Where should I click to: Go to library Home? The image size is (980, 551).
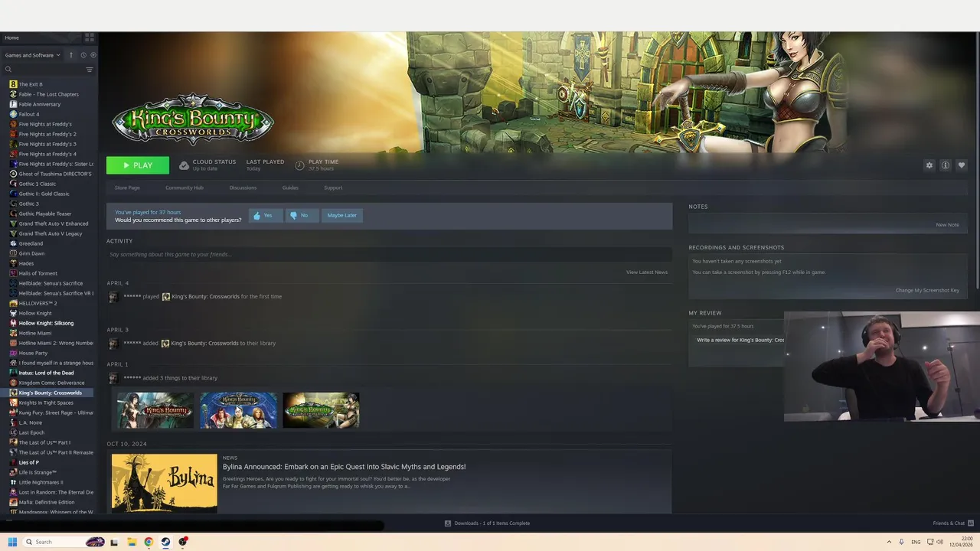pos(11,37)
